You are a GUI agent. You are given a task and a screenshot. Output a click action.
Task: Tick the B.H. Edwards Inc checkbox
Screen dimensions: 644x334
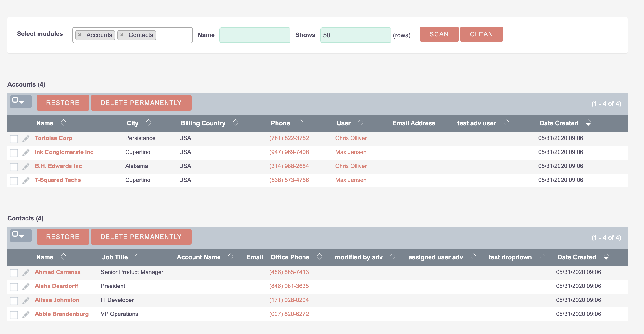[14, 167]
